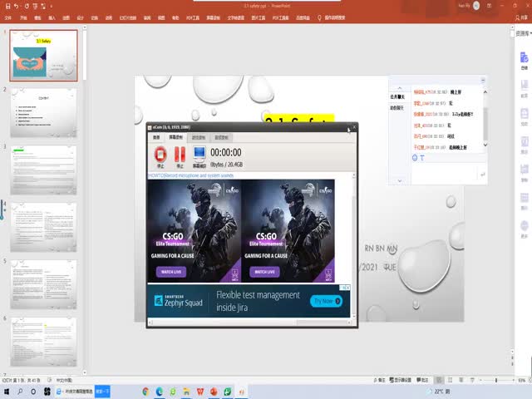Click the screen capture monitor icon in oCam
Image resolution: width=532 pixels, height=399 pixels.
(x=199, y=154)
